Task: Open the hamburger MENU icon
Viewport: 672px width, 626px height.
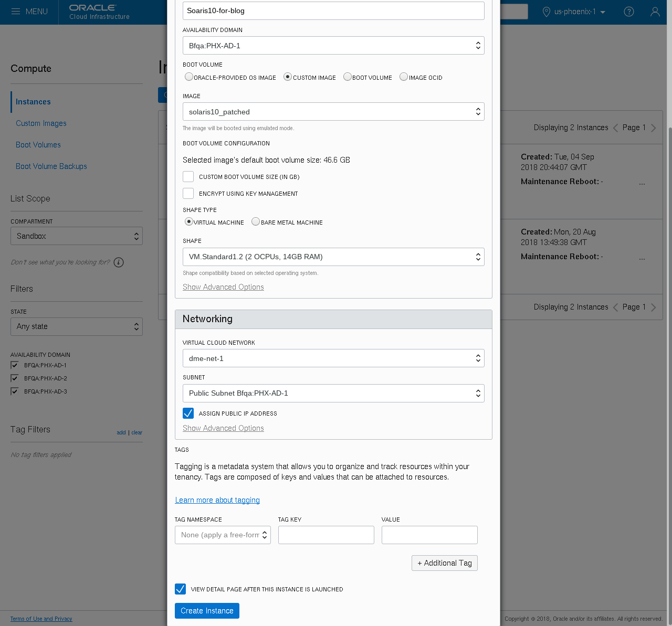Action: (16, 12)
